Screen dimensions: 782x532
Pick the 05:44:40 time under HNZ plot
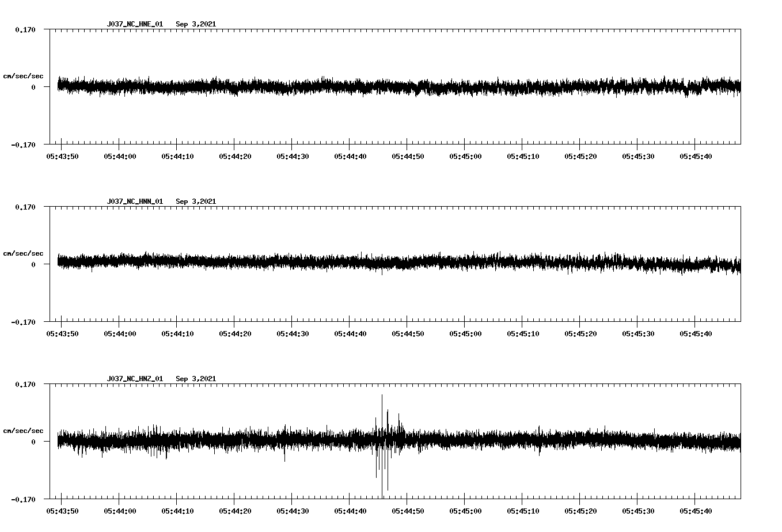(350, 511)
